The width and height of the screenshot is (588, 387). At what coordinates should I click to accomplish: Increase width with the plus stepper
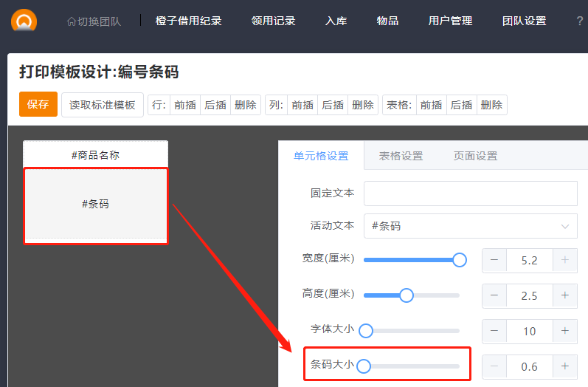coord(564,260)
